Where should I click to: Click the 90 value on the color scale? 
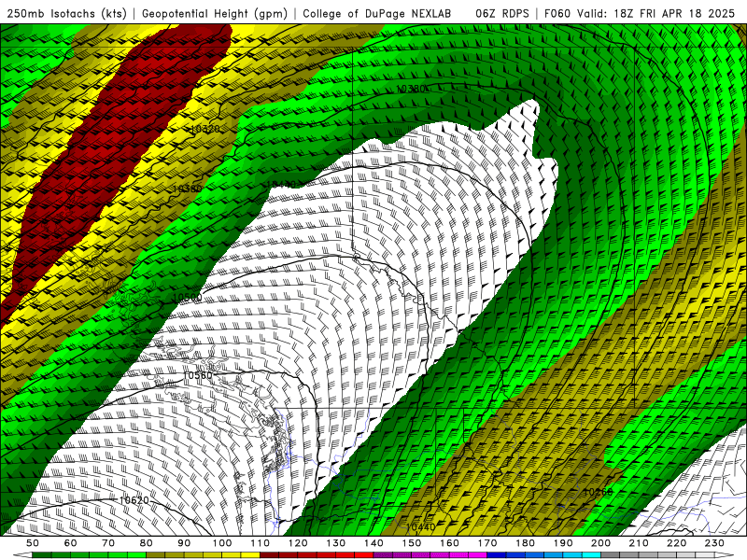[184, 543]
